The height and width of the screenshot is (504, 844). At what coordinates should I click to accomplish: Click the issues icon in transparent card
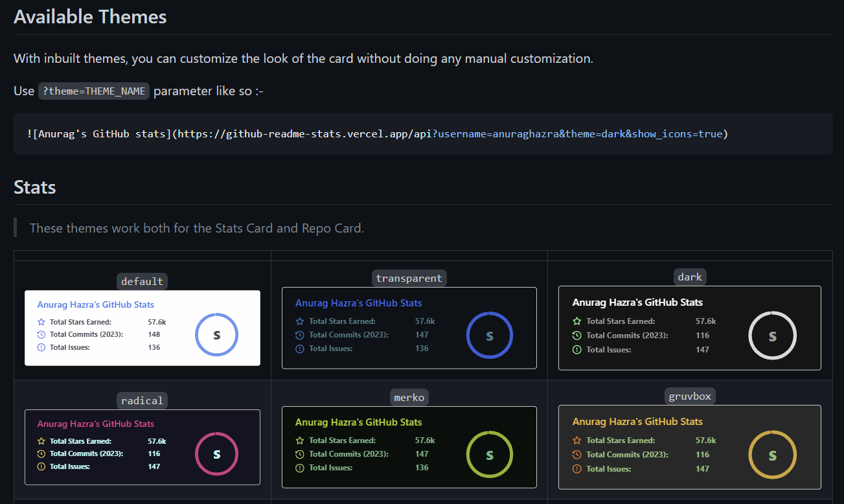point(299,349)
